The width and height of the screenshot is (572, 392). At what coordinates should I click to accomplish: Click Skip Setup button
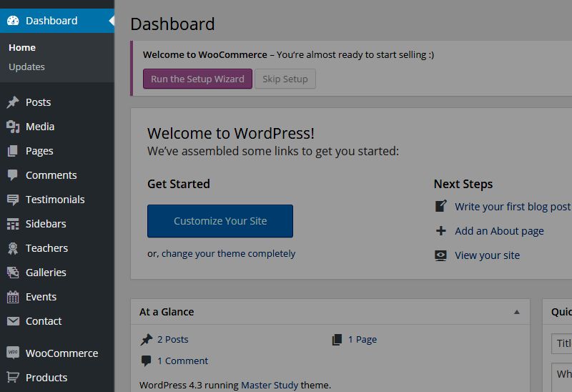click(x=285, y=79)
